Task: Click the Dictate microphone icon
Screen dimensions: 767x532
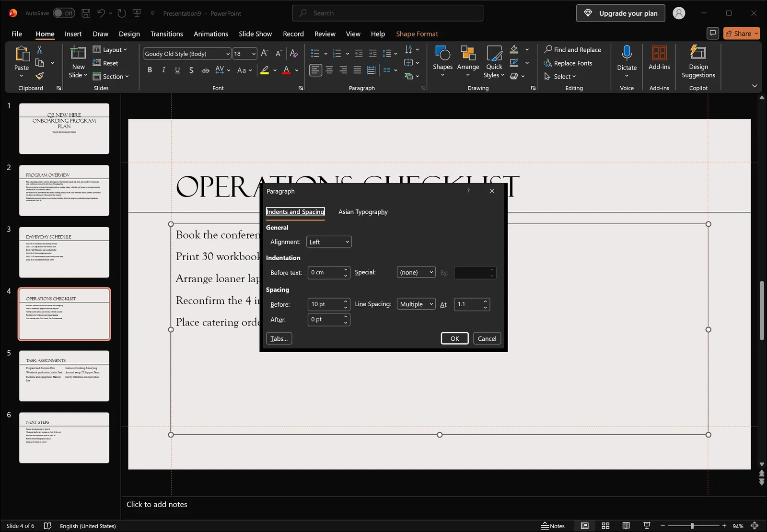Action: 627,52
